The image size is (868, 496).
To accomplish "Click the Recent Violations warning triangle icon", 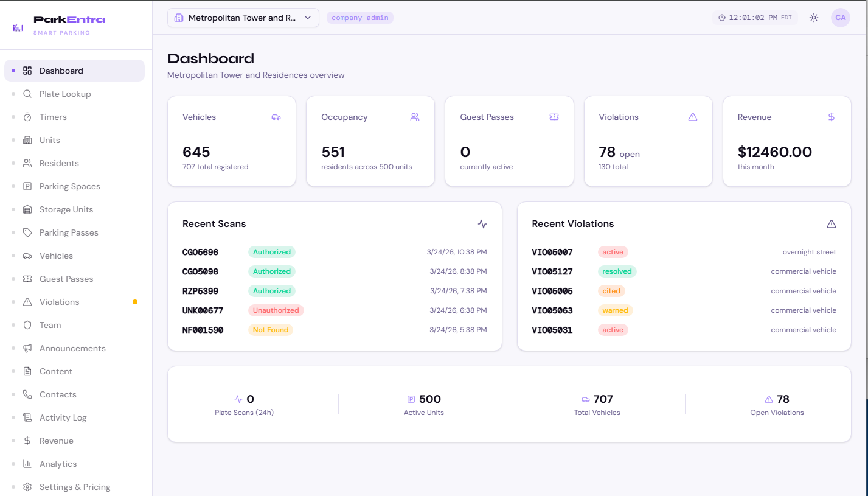I will 831,224.
